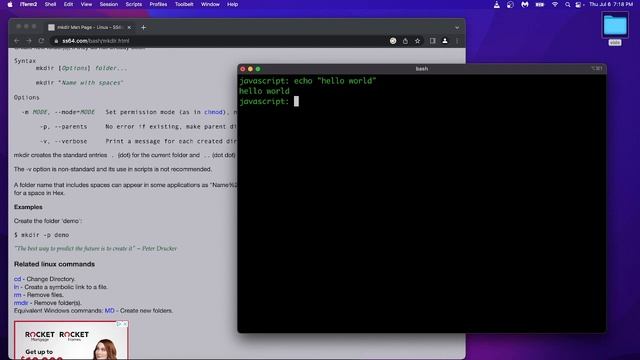The height and width of the screenshot is (360, 640).
Task: Toggle the browser side panel
Action: [433, 41]
